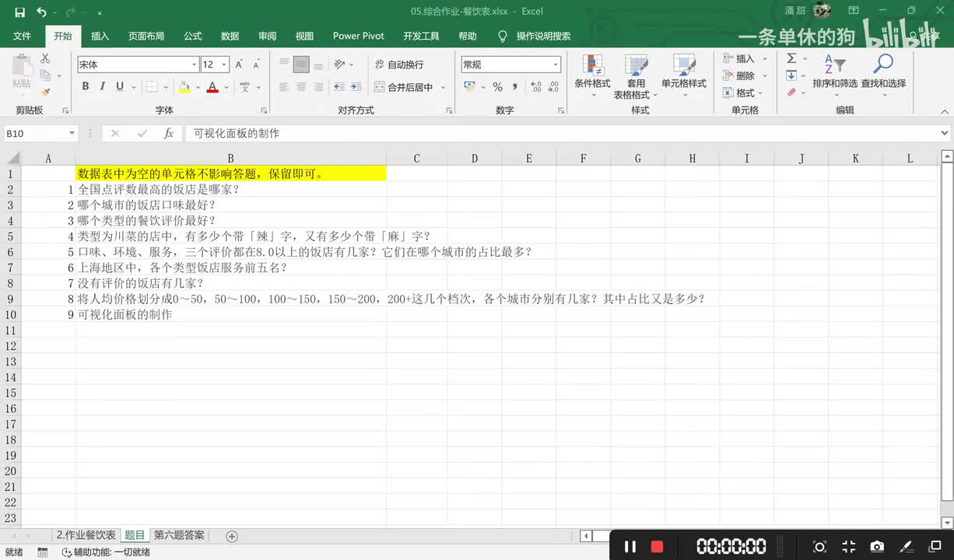The image size is (954, 560).
Task: Increase font size with larger A icon
Action: point(239,65)
